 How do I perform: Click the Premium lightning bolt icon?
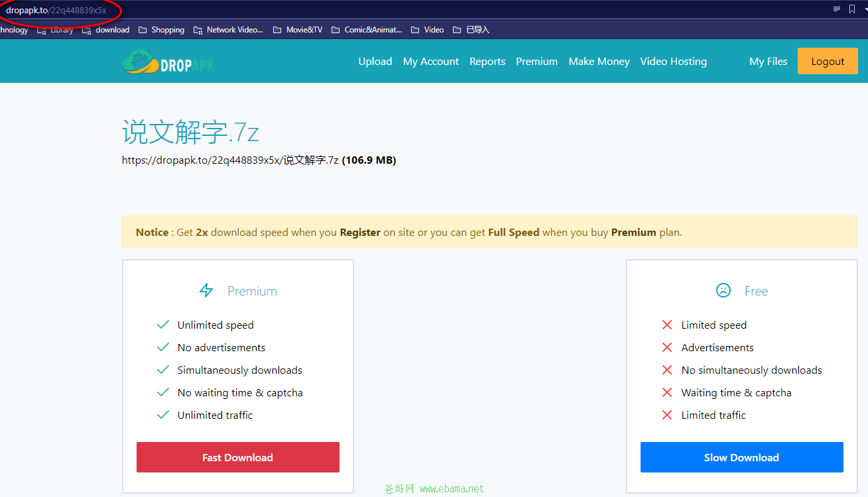206,290
